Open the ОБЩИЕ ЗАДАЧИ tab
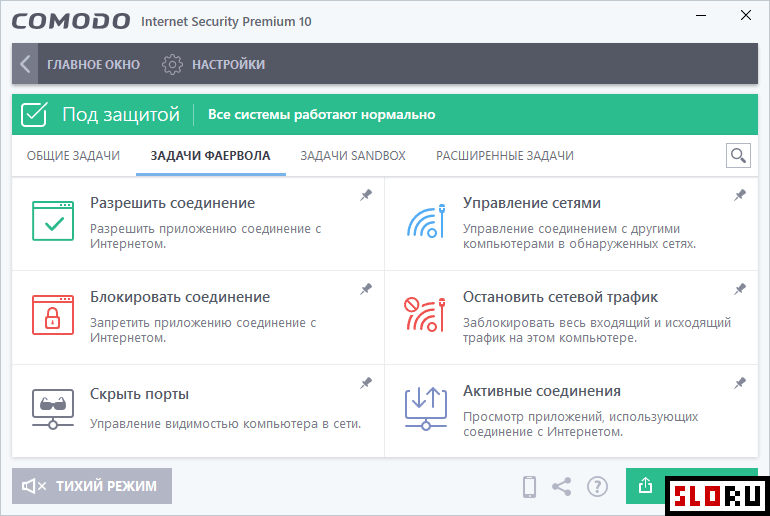770x516 pixels. [73, 156]
